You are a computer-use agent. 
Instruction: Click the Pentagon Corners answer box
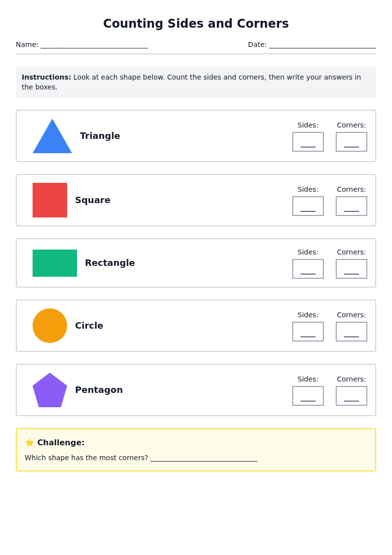tap(352, 396)
